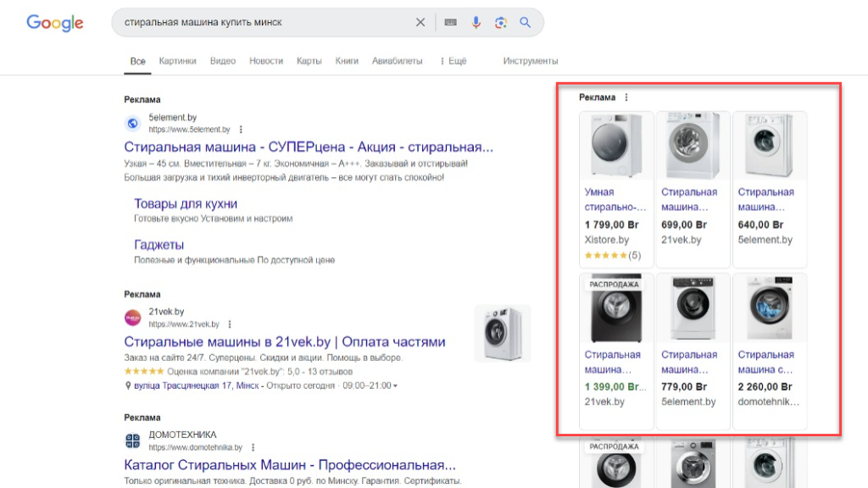Screen dimensions: 868x488
Task: Start voice search with microphone icon
Action: (476, 23)
